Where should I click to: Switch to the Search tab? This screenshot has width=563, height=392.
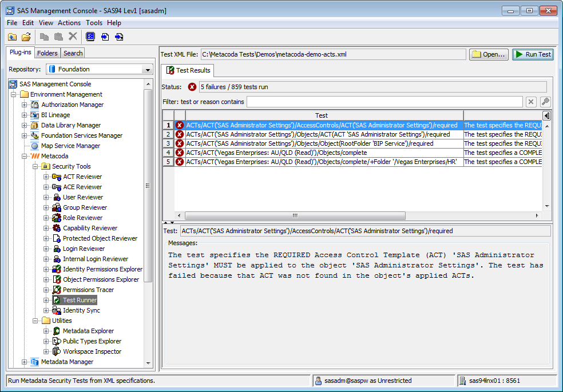73,53
